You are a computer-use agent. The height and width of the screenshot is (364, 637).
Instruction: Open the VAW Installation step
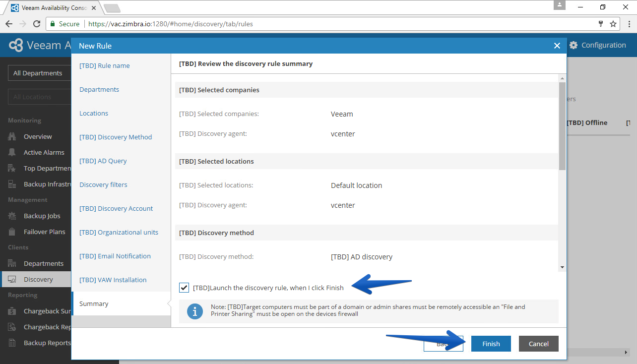tap(113, 280)
